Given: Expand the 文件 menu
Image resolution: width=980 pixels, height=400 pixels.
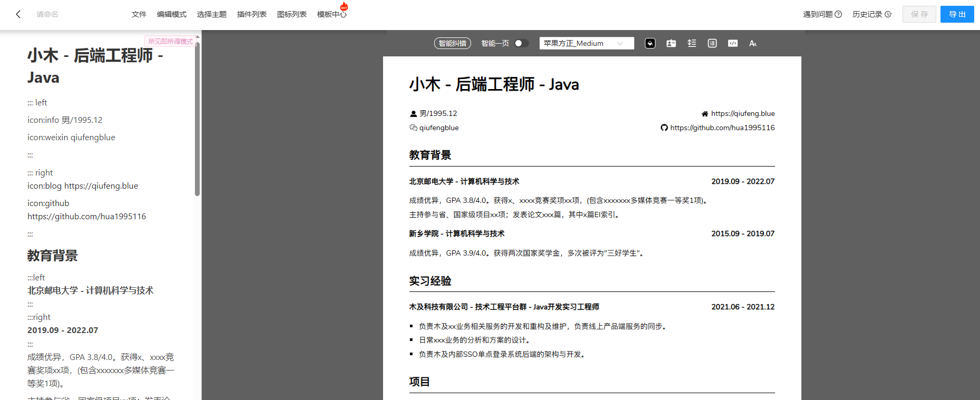Looking at the screenshot, I should coord(139,14).
